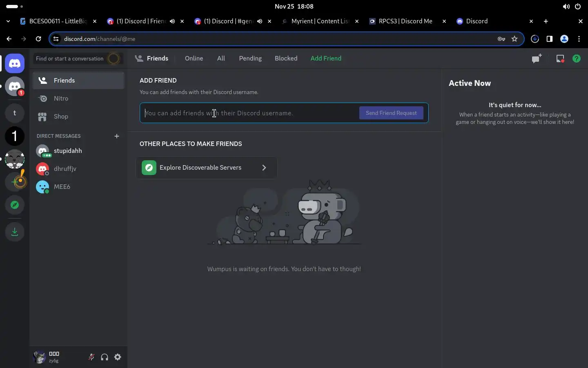Open a new browser tab

[x=546, y=21]
